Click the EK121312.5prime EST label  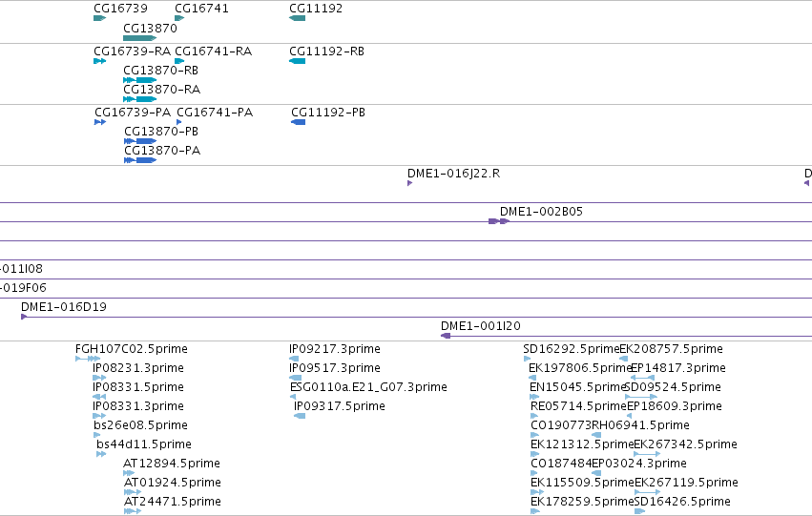pos(582,444)
